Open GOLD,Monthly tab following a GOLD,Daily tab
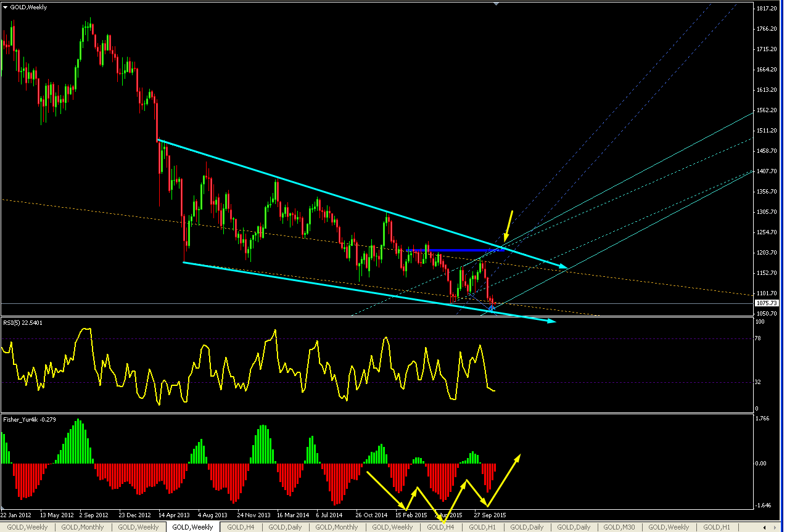 337,527
